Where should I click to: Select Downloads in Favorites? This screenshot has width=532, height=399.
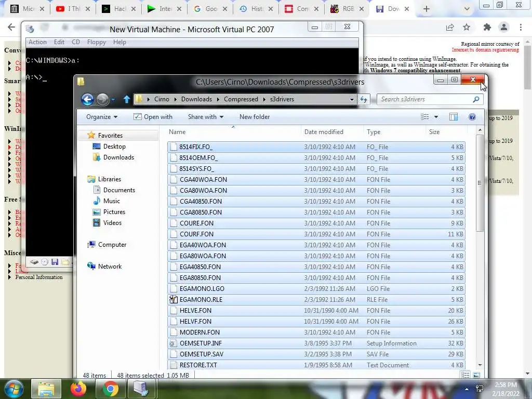pyautogui.click(x=118, y=157)
